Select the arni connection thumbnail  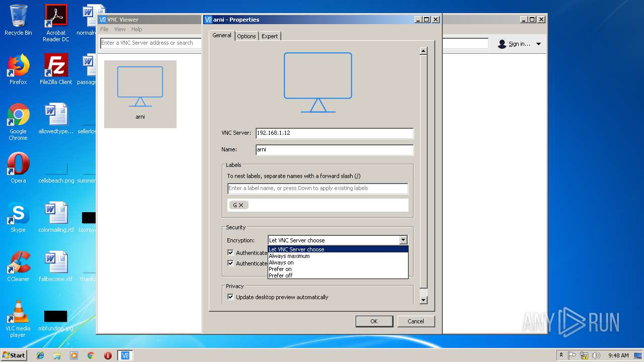pyautogui.click(x=140, y=94)
